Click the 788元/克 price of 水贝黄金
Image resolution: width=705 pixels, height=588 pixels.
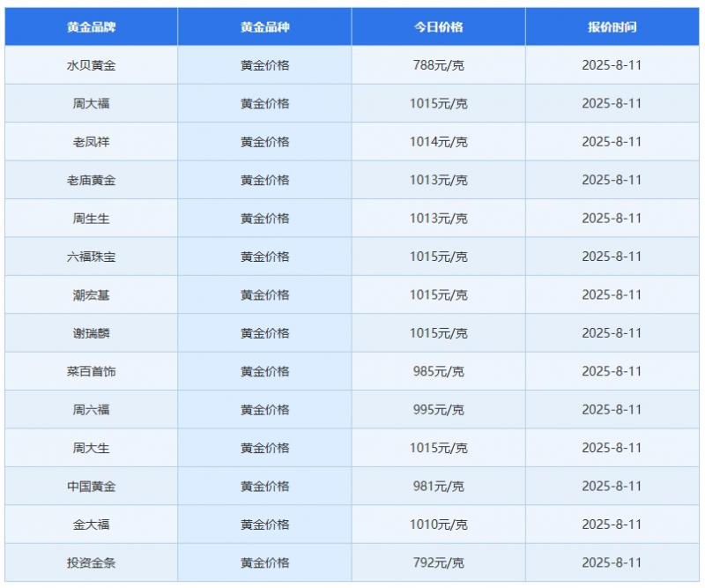438,65
